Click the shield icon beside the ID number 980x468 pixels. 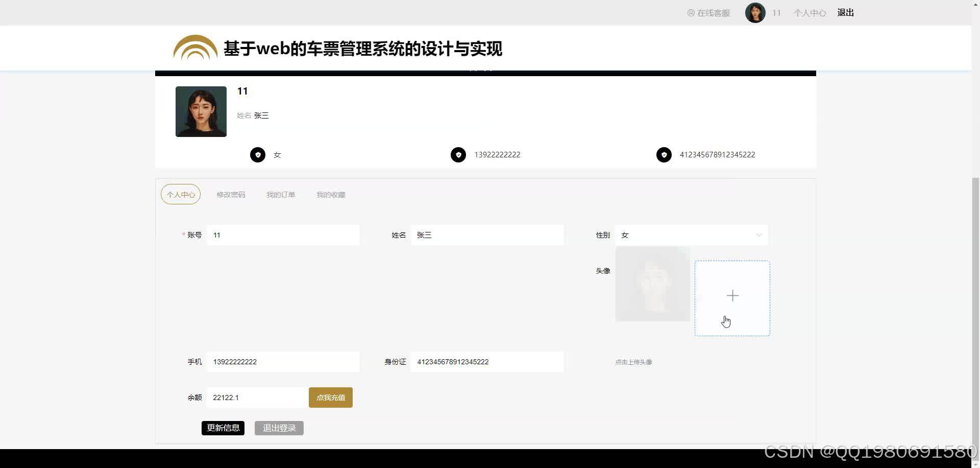tap(664, 154)
